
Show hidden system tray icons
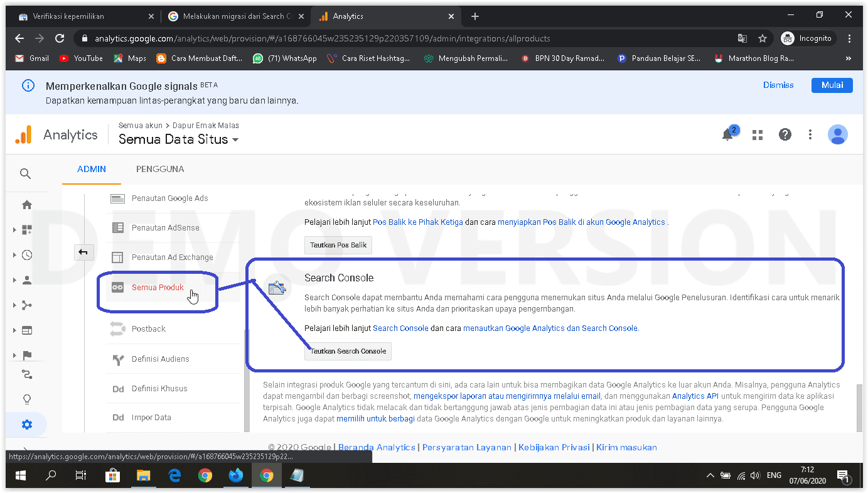pos(712,475)
